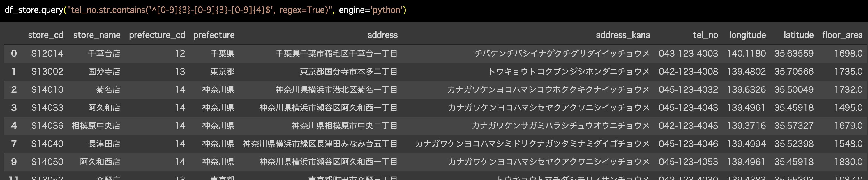Viewport: 868px width, 180px height.
Task: Click longitude value 140.1180
Action: pyautogui.click(x=746, y=53)
